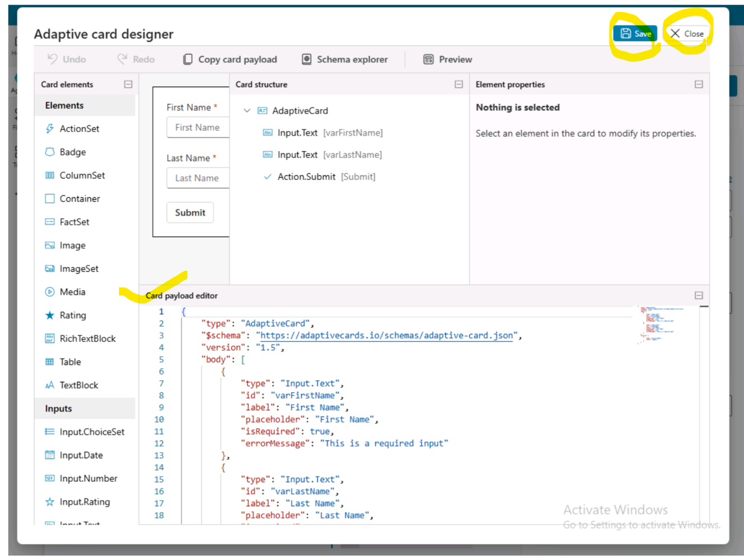Collapse the Card payload editor panel
This screenshot has height=560, width=744.
tap(698, 295)
